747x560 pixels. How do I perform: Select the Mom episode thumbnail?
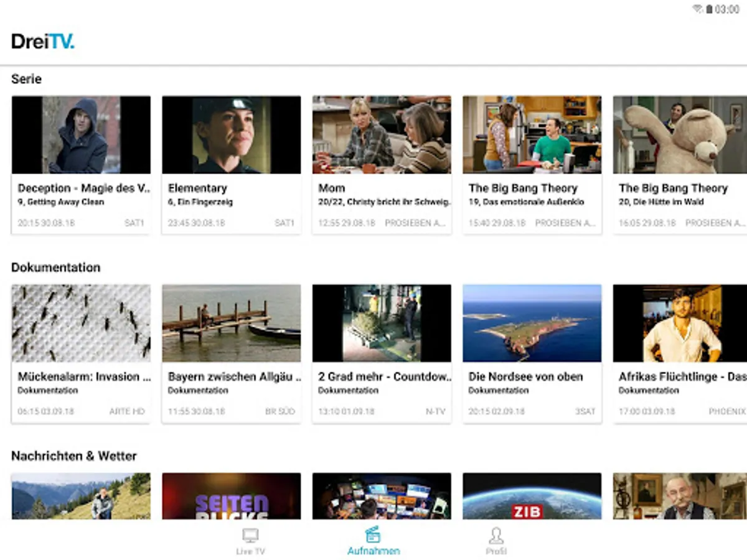[382, 135]
